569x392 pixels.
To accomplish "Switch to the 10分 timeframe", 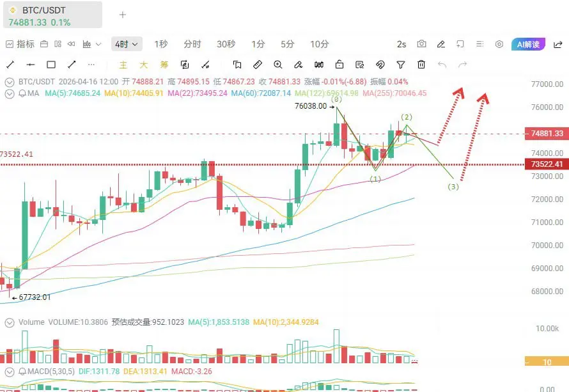I will [x=319, y=44].
